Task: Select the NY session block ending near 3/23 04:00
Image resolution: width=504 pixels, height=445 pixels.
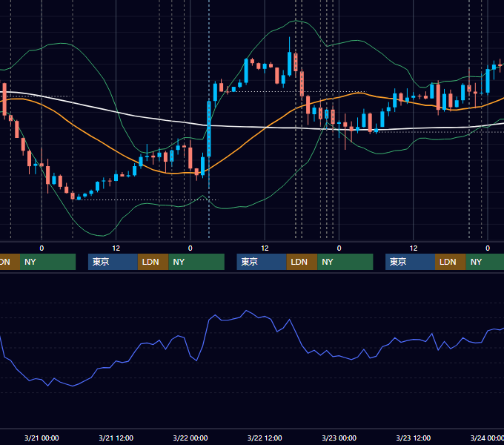Action: 345,262
